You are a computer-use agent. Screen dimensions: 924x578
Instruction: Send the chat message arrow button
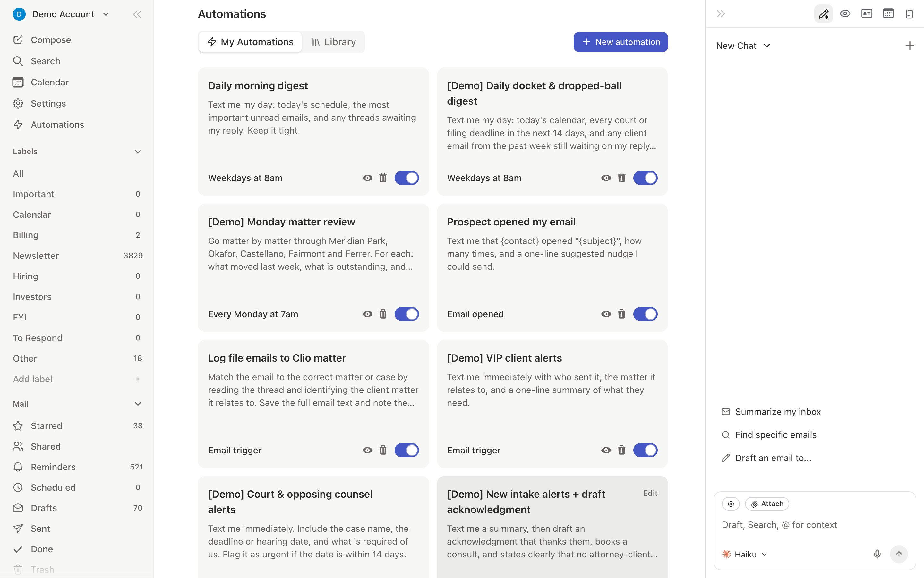tap(899, 554)
